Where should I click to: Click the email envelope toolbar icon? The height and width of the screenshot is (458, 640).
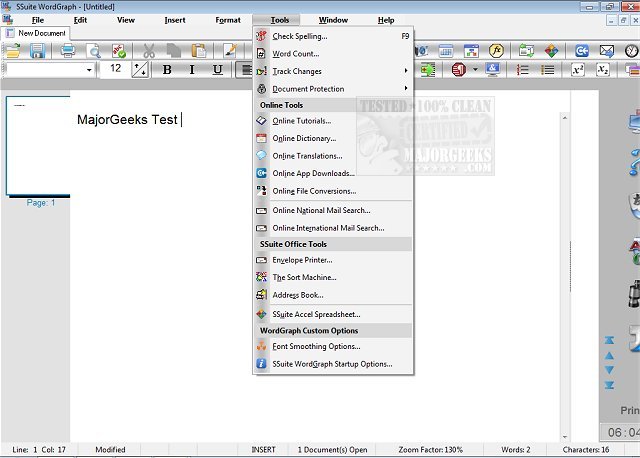[x=607, y=51]
